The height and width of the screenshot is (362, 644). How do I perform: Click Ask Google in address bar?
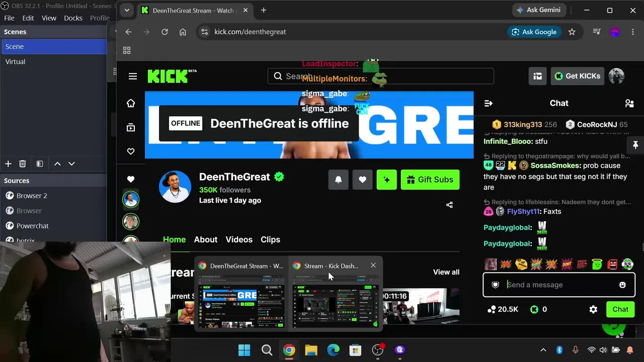coord(534,32)
